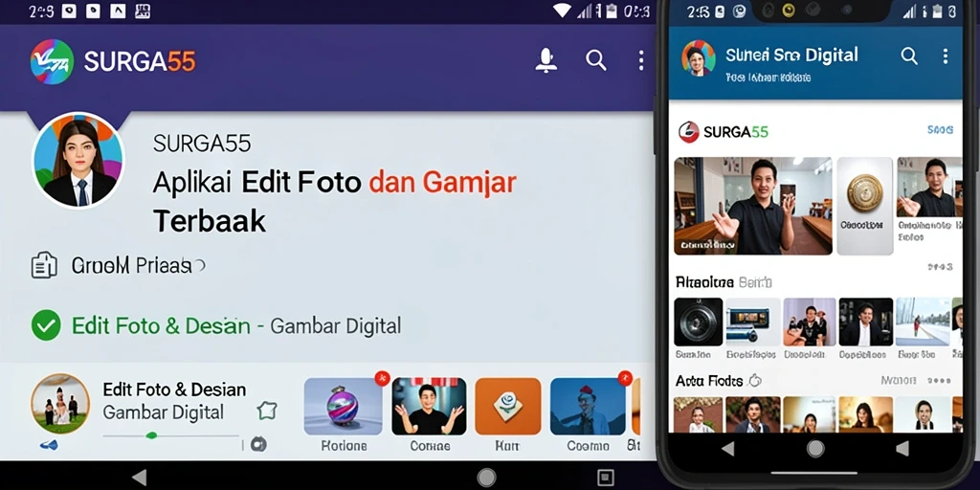Open the snowy scene thumbnail in the phone middle row
Viewport: 980px width, 490px height.
click(x=924, y=322)
